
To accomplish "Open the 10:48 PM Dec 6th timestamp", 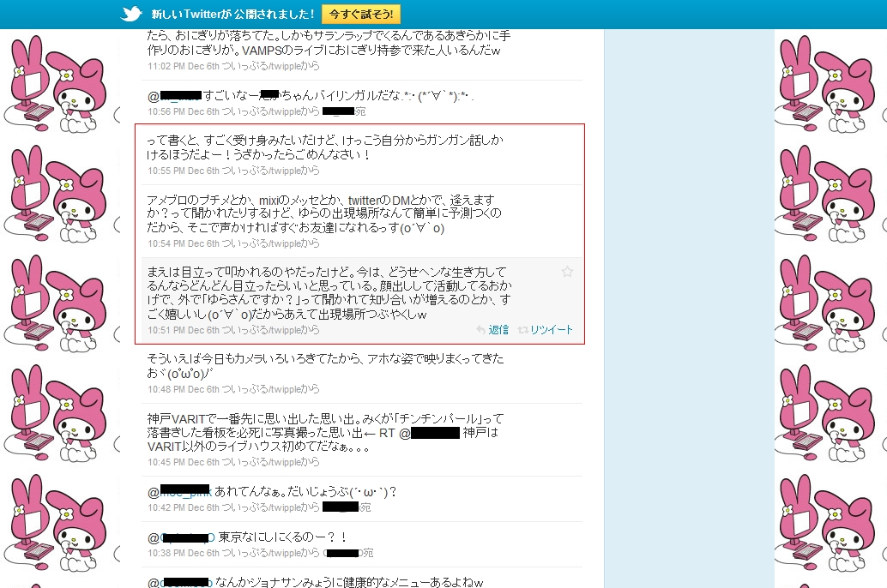I will (x=184, y=389).
